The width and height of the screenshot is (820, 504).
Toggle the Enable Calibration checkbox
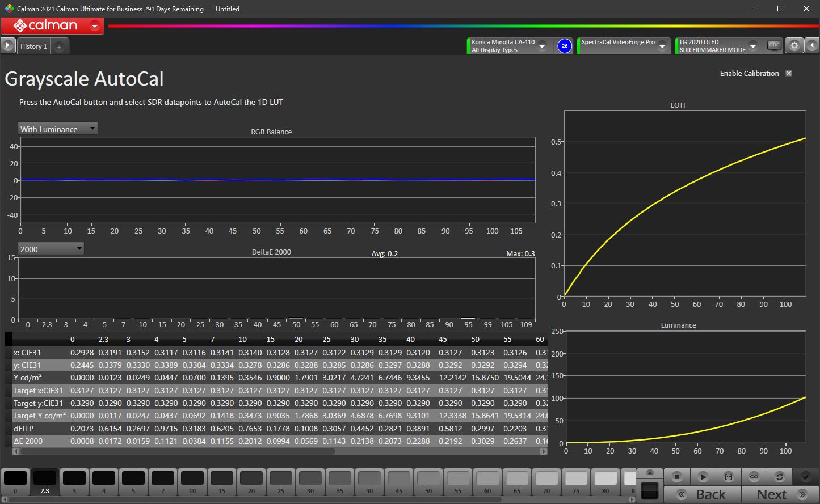point(789,74)
